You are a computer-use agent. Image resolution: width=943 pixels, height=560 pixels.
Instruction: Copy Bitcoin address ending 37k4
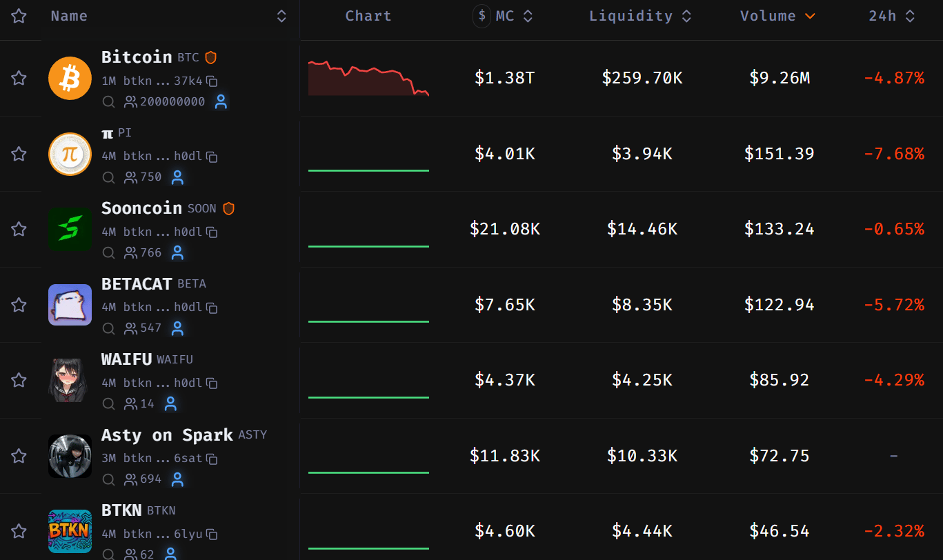point(212,81)
